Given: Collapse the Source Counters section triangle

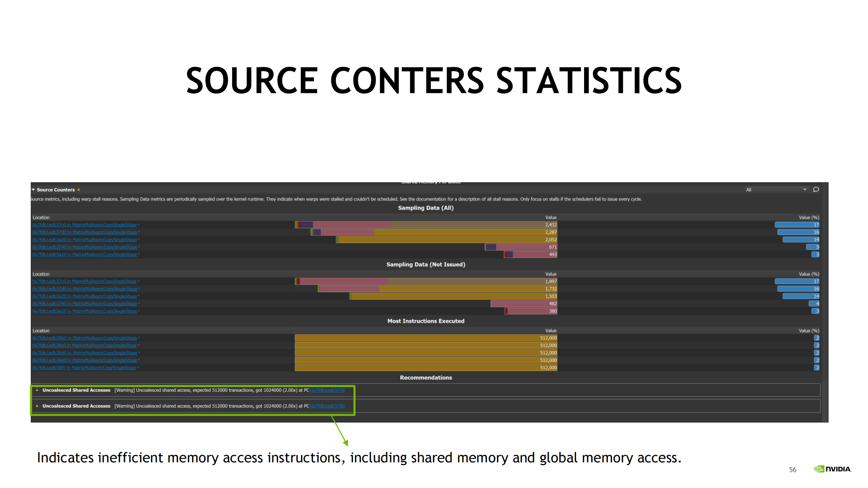Looking at the screenshot, I should click(33, 189).
